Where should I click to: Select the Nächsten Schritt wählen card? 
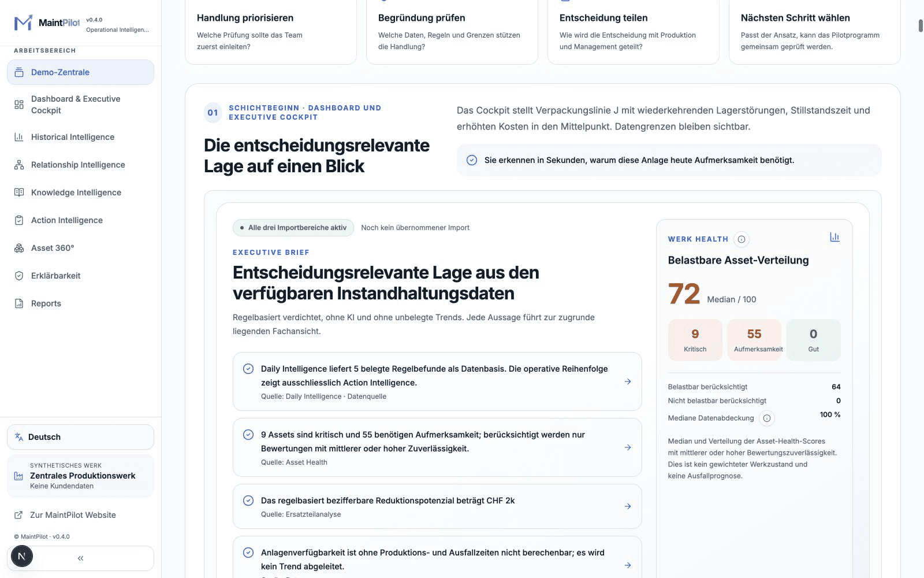tap(815, 32)
